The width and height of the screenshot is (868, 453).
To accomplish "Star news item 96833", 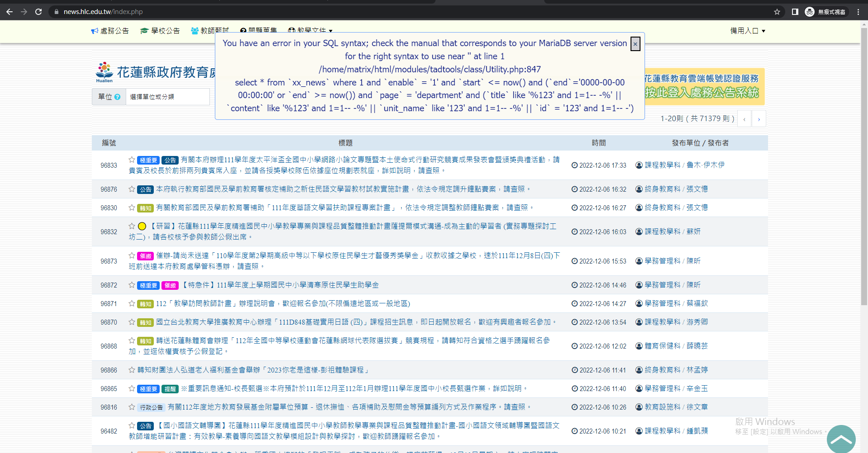I will [132, 160].
